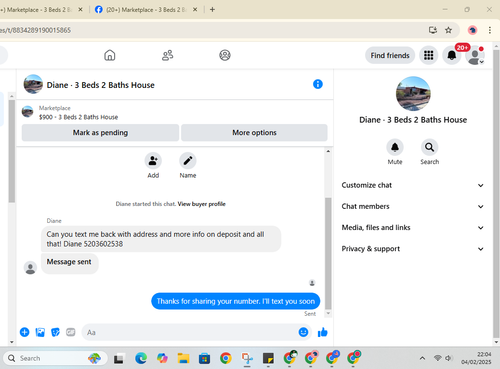Open File Explorer from the taskbar
Image resolution: width=500 pixels, height=369 pixels.
[183, 358]
